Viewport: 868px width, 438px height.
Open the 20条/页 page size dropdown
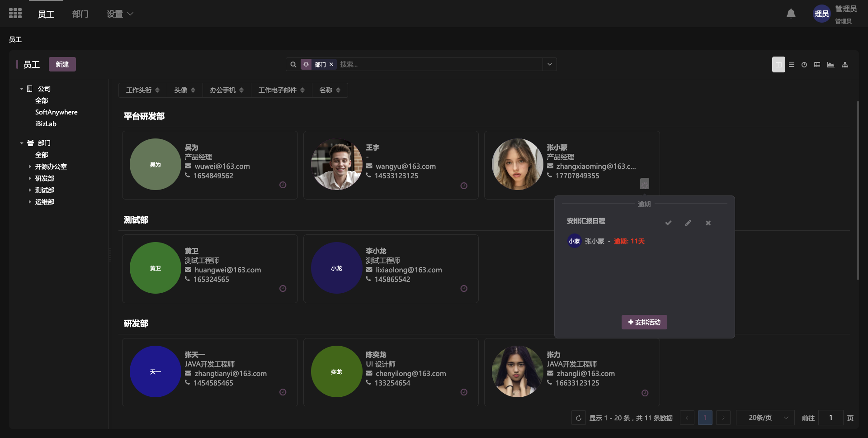point(765,418)
